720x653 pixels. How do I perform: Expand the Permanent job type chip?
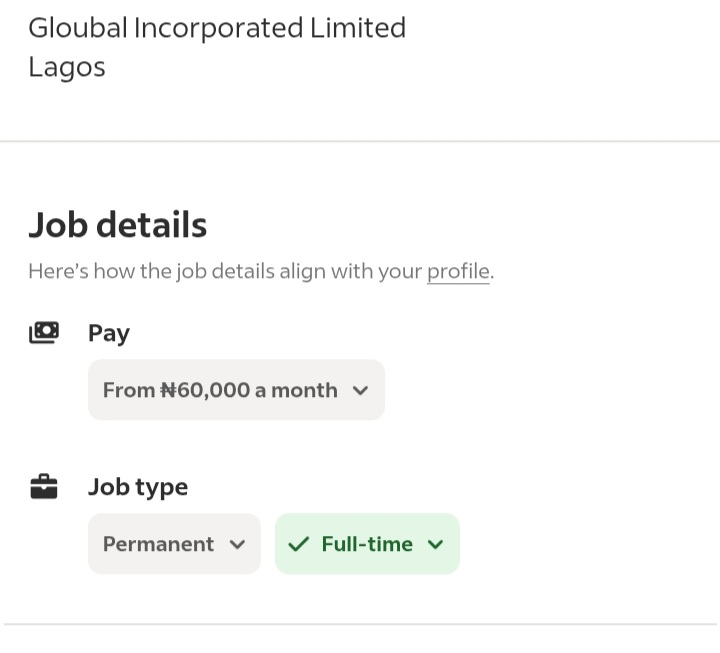click(x=174, y=544)
